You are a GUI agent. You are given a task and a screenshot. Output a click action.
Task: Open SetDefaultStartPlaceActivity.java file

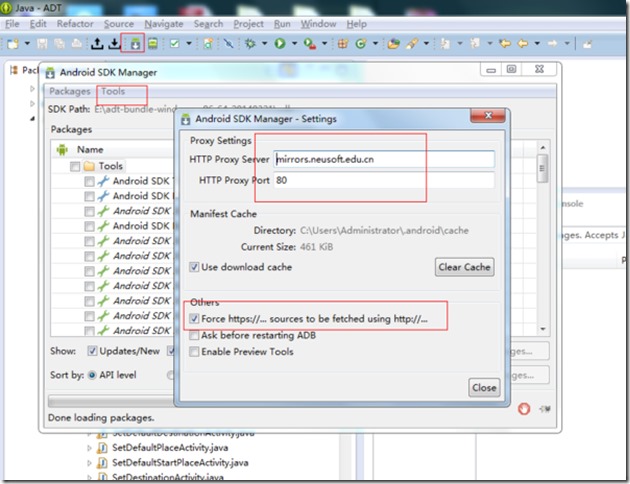[180, 463]
